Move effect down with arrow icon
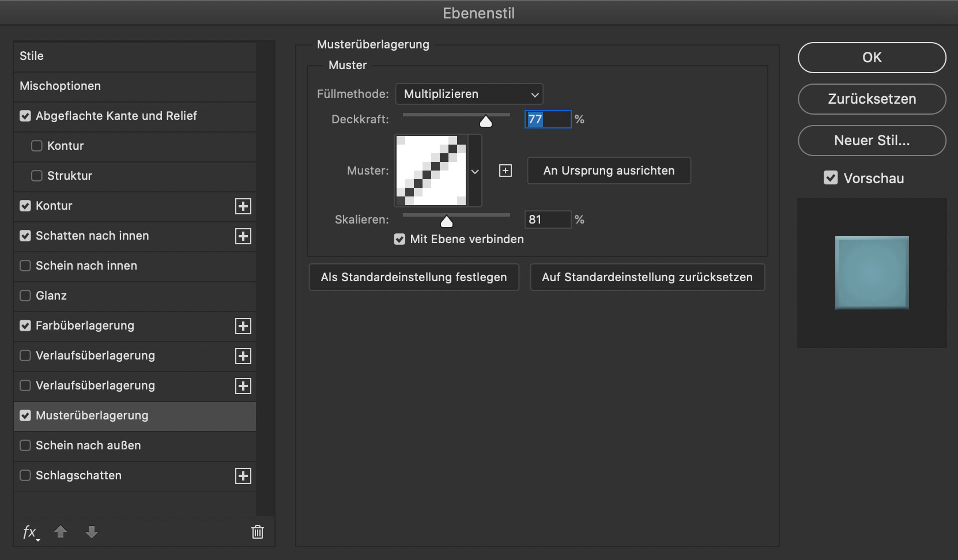The width and height of the screenshot is (958, 560). click(x=92, y=532)
